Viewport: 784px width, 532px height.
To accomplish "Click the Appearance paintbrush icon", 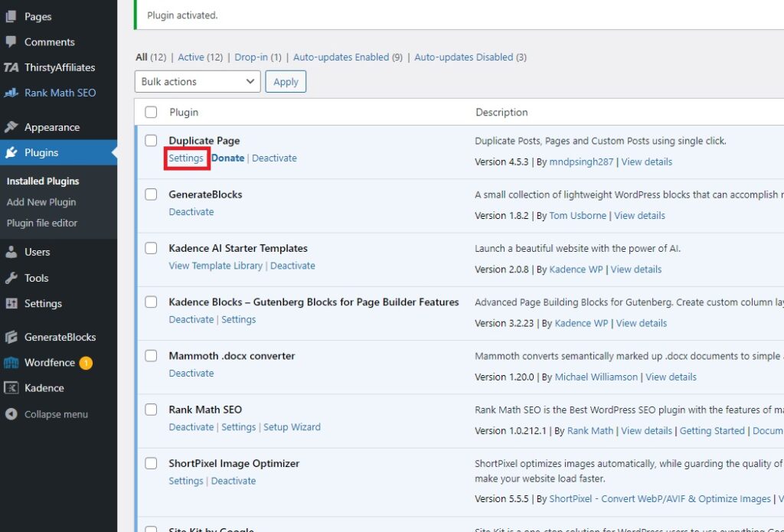I will [x=11, y=127].
